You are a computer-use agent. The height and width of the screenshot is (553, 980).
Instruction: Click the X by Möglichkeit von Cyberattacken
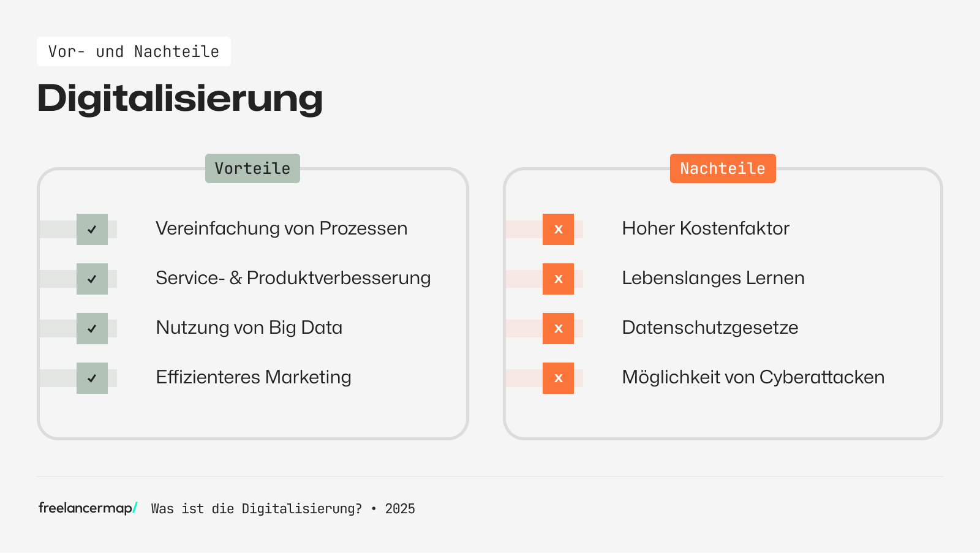pos(558,378)
